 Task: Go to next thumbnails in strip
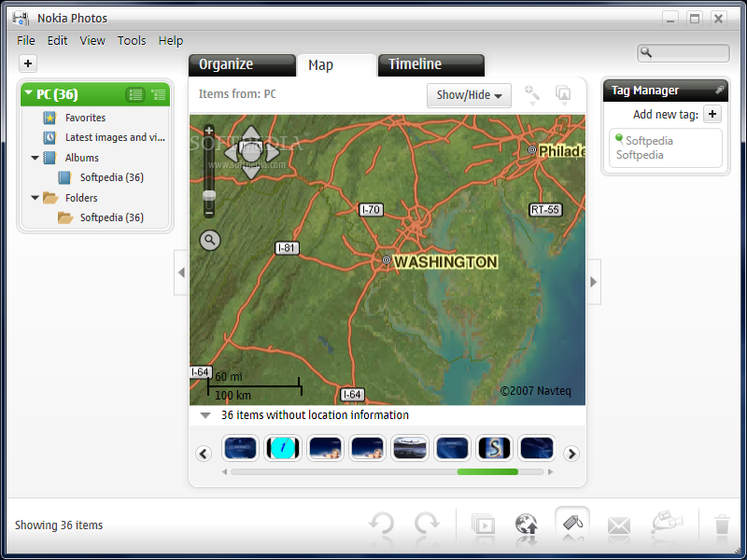[x=571, y=454]
